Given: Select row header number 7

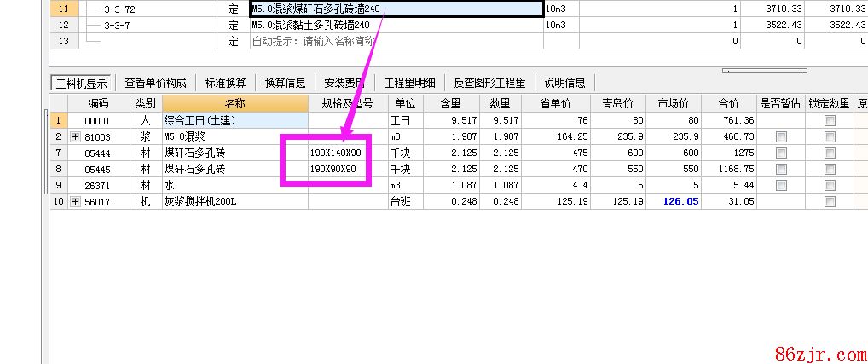Looking at the screenshot, I should pyautogui.click(x=58, y=153).
